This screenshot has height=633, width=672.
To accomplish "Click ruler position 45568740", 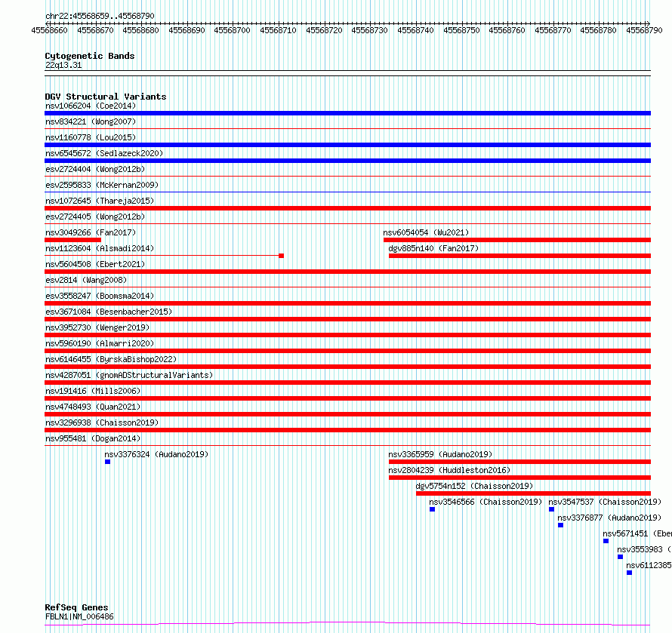I will pyautogui.click(x=416, y=30).
